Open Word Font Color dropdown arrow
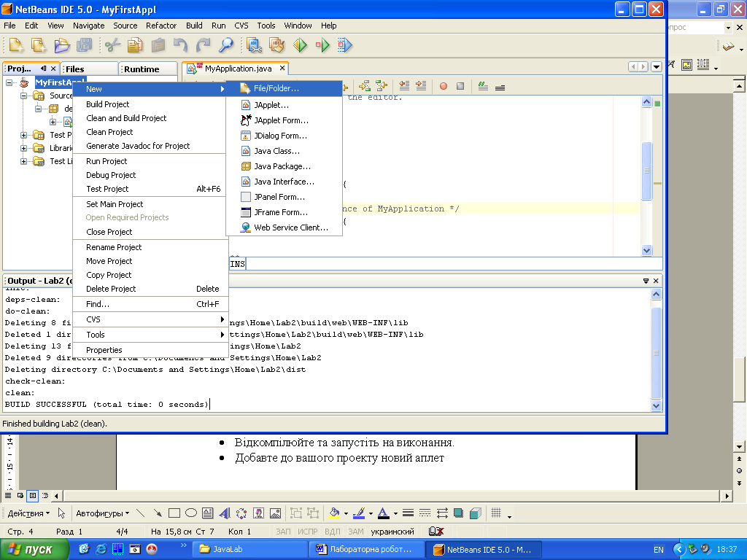Image resolution: width=747 pixels, height=560 pixels. [395, 513]
